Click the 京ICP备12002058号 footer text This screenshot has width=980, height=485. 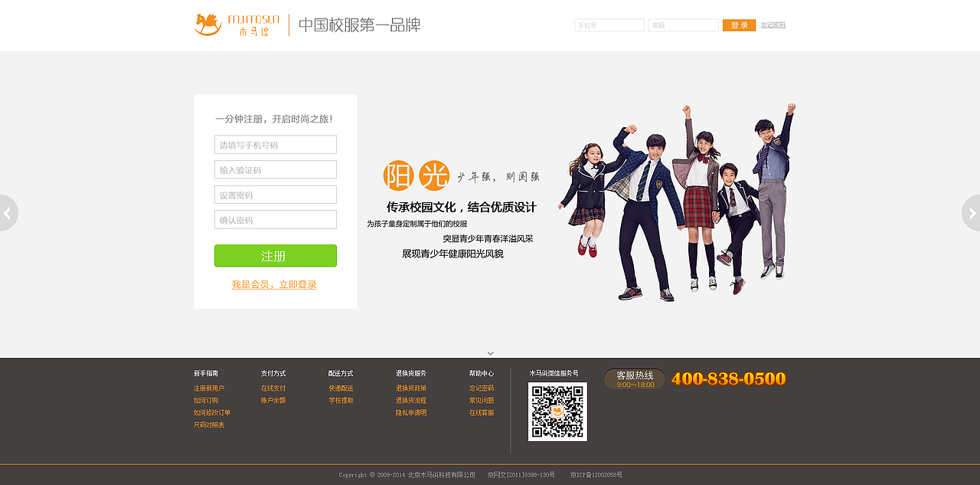click(596, 475)
